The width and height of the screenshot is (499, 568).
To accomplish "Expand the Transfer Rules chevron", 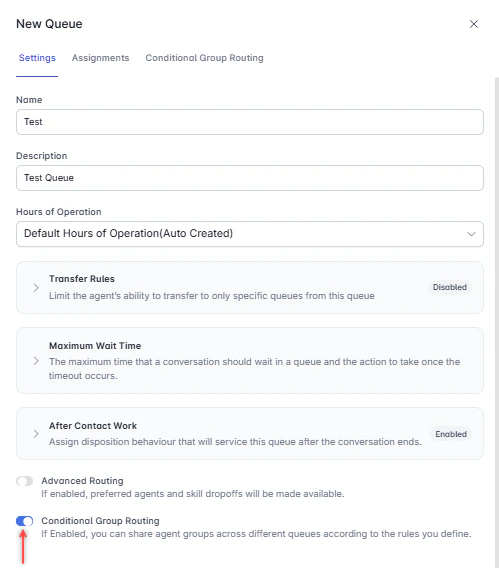I will (x=36, y=288).
